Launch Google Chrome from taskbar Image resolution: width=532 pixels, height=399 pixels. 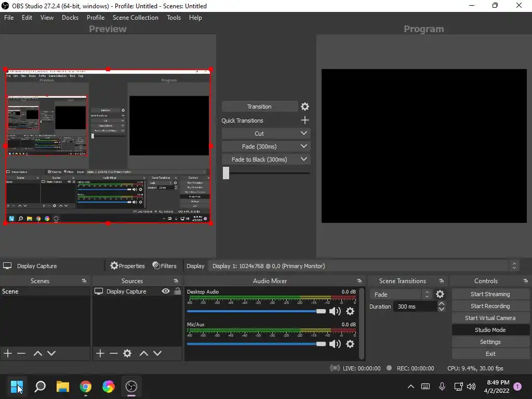86,387
